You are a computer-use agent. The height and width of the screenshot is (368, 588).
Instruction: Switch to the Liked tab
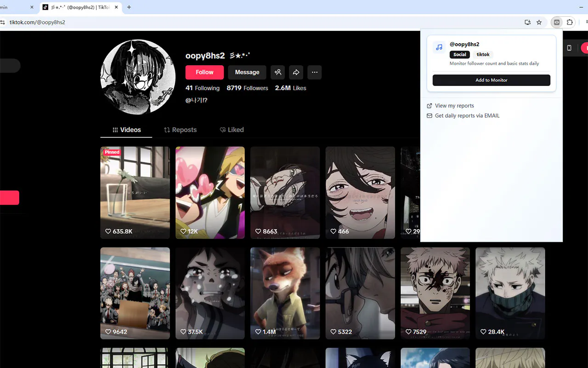point(232,130)
